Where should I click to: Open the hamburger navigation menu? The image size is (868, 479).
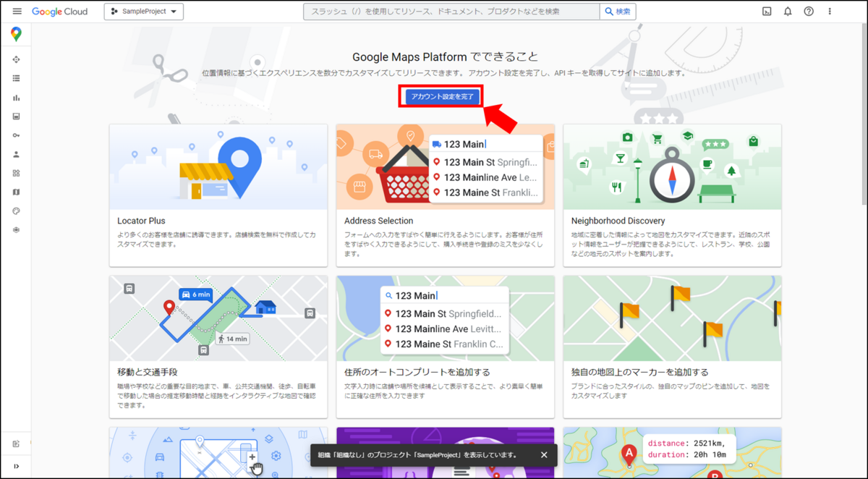pyautogui.click(x=17, y=12)
